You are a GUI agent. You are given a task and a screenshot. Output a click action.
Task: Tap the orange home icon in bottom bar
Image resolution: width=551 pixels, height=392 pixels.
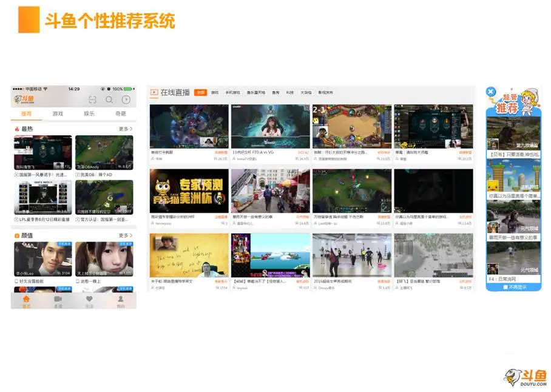tap(26, 299)
